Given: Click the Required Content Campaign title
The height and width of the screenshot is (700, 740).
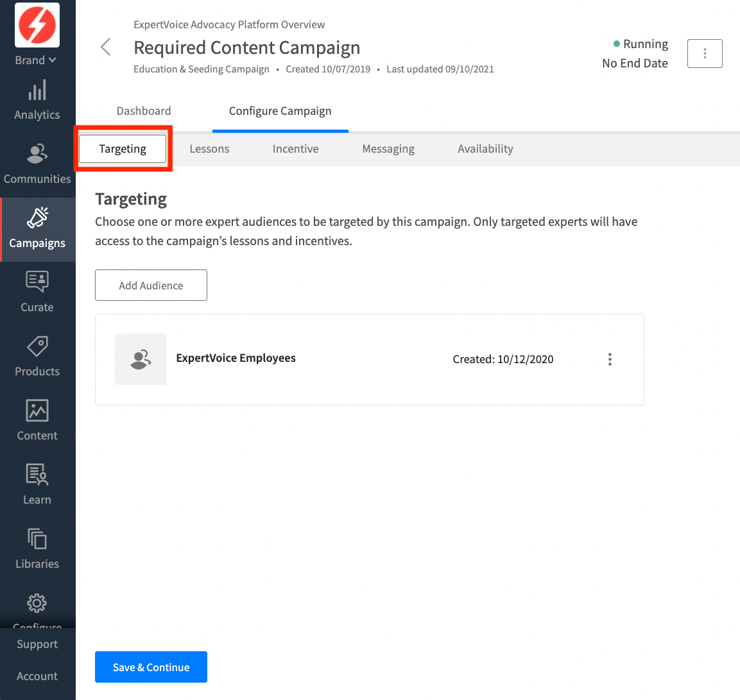Looking at the screenshot, I should [x=247, y=47].
